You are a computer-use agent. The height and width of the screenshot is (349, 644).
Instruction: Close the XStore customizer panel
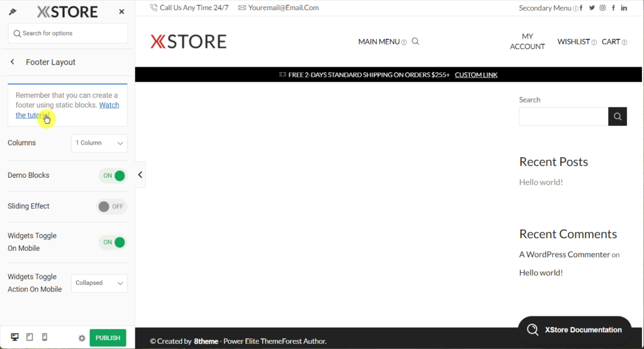click(121, 11)
